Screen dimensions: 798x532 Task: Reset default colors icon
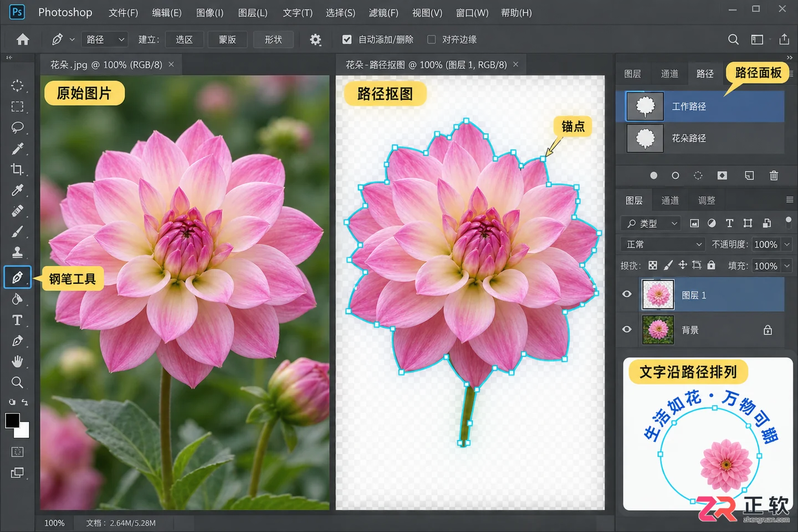pyautogui.click(x=12, y=402)
